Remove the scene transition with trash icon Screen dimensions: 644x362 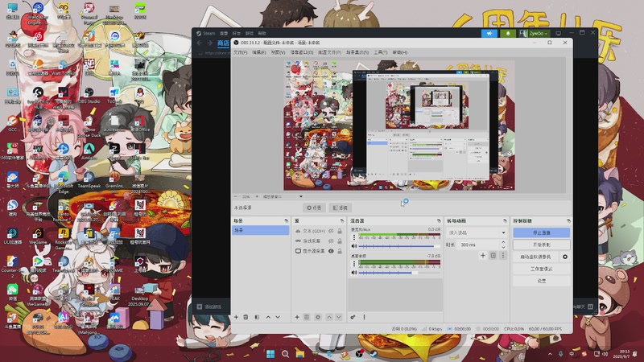(x=493, y=255)
